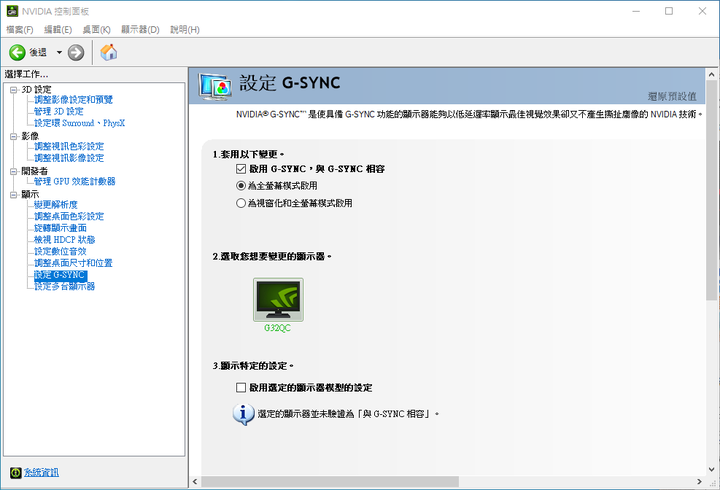Screen dimensions: 720x490
Task: Click the NVIDIA title bar icon
Action: click(12, 11)
